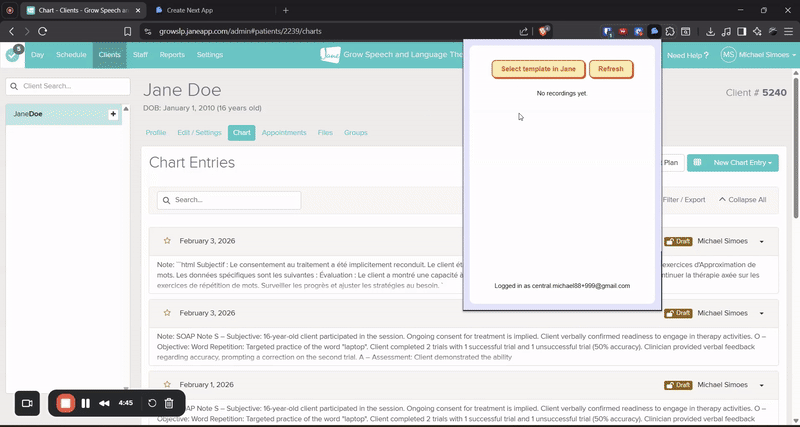Screen dimensions: 800x427
Task: Click the bookmark icon in the address bar
Action: coord(128,31)
